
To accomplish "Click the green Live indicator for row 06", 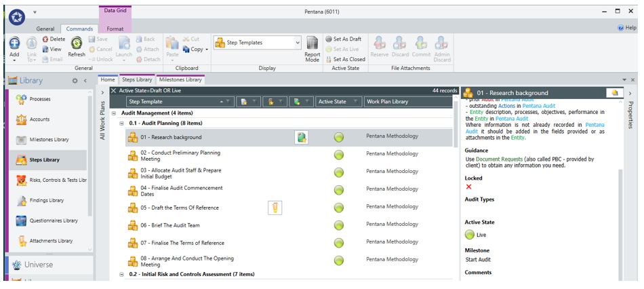I will point(339,225).
